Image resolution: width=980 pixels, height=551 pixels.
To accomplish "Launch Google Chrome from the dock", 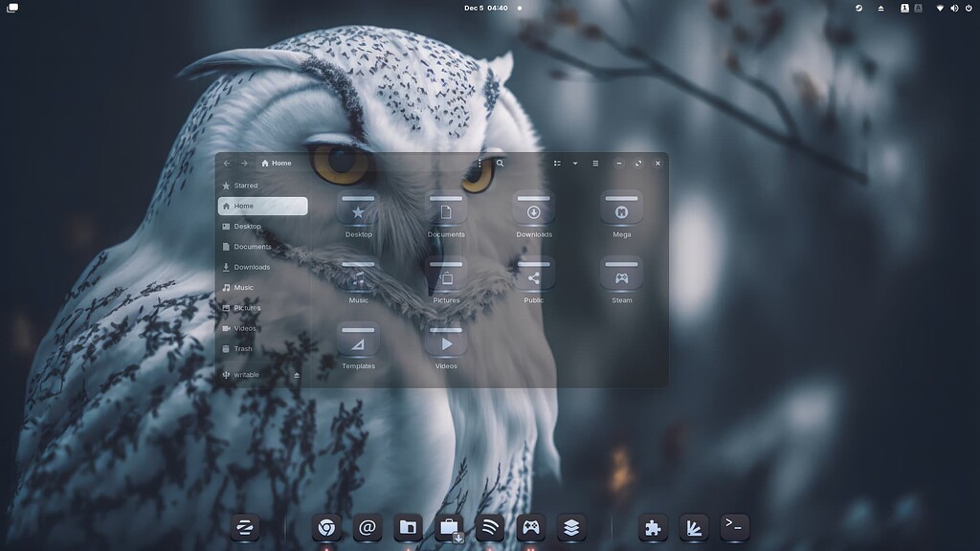I will [x=325, y=526].
